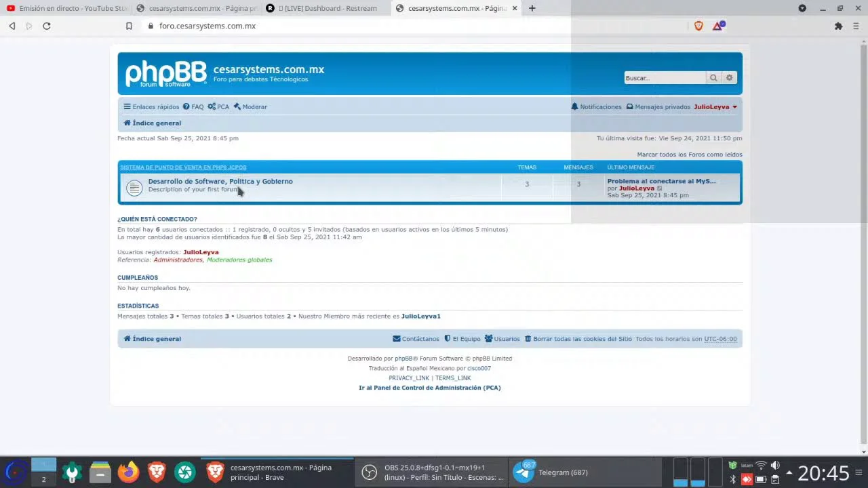
Task: Click Marcar todos los Foros como leídos
Action: [x=690, y=155]
